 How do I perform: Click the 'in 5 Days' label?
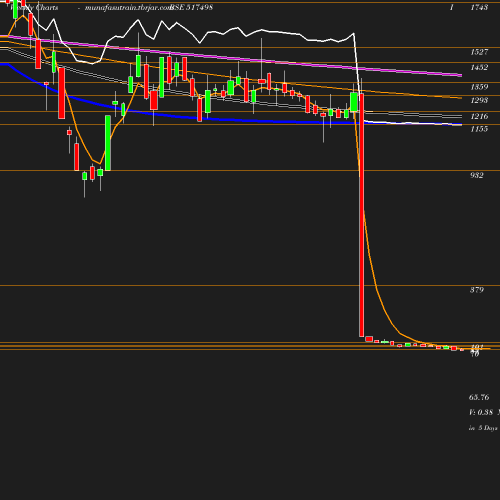click(483, 428)
